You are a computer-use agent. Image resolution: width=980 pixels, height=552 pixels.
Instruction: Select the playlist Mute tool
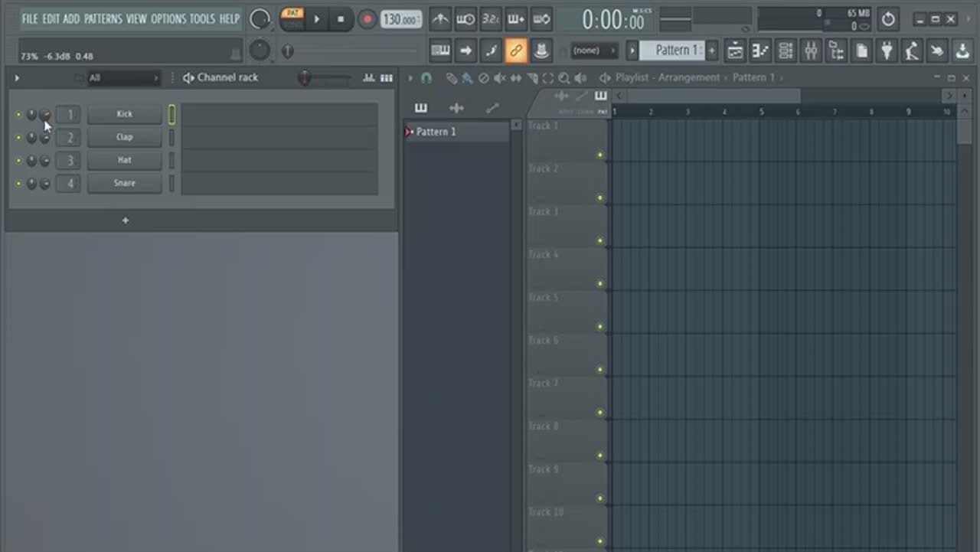[499, 78]
